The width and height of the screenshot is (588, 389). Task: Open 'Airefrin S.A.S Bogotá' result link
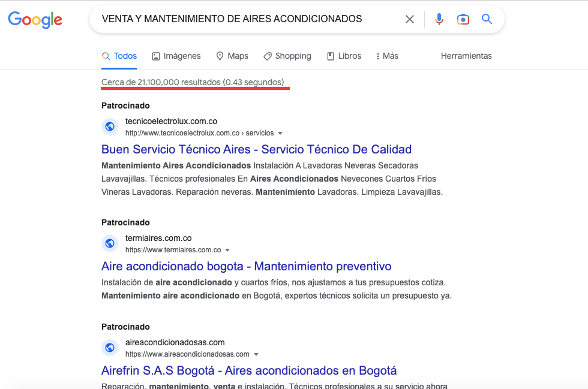click(249, 370)
